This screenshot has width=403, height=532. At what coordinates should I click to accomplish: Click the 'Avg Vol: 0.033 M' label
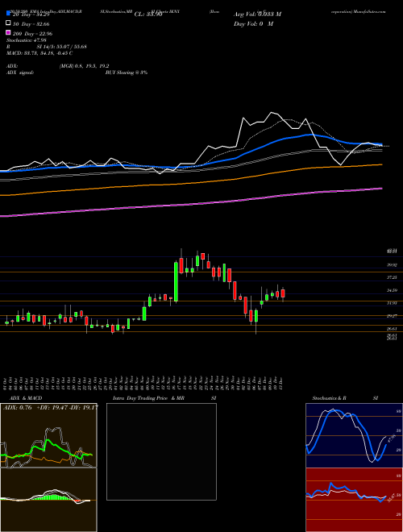coord(257,15)
